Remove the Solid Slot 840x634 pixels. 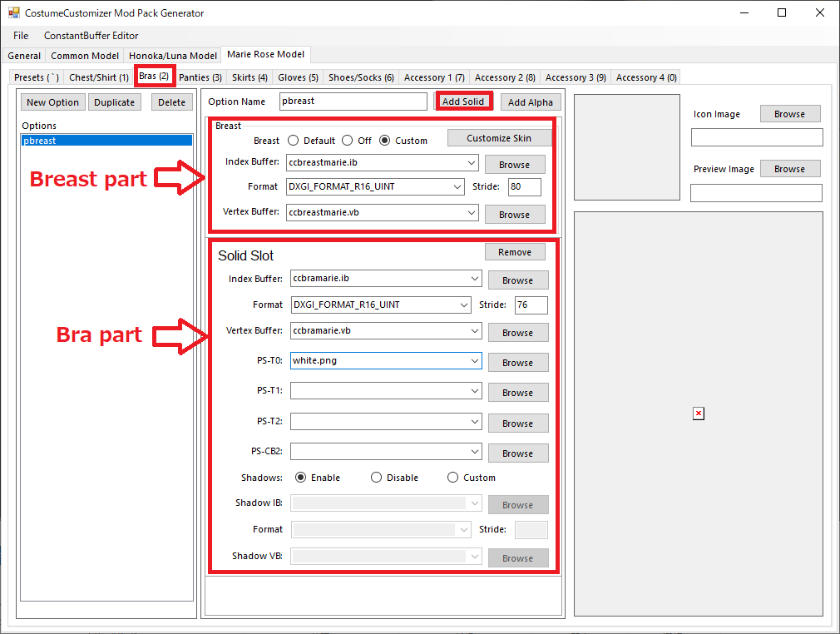[x=515, y=252]
